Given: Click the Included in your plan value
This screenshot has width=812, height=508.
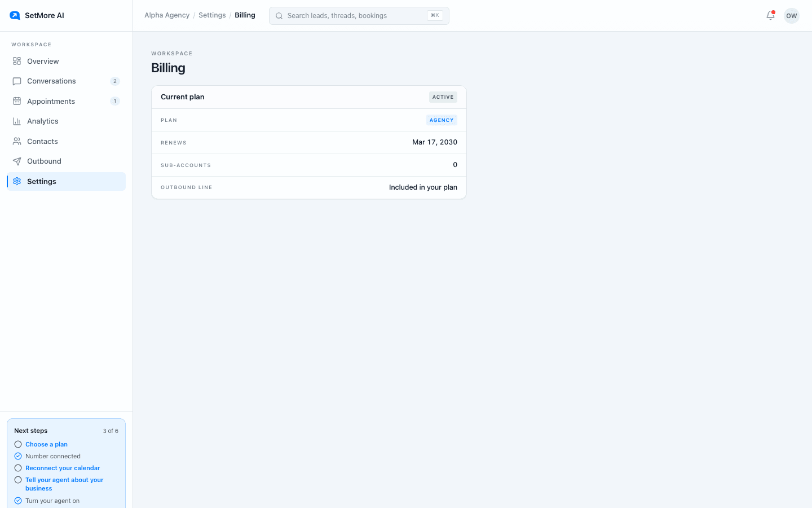Looking at the screenshot, I should tap(423, 187).
